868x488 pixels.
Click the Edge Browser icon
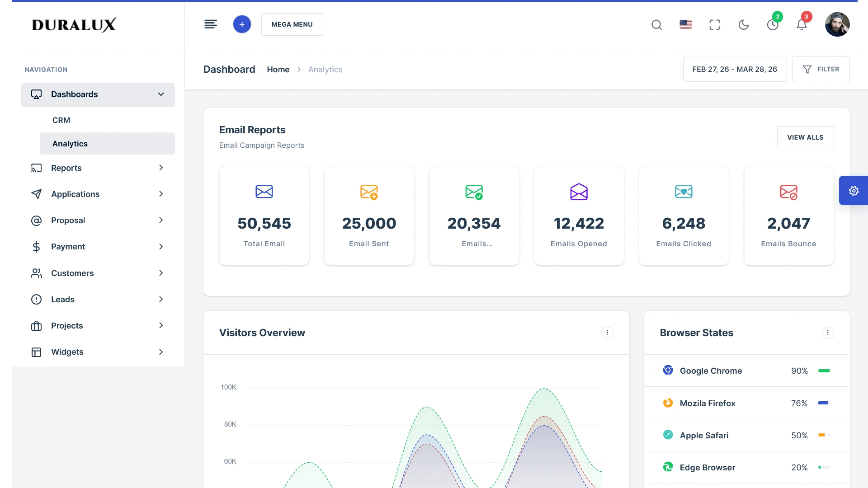[668, 467]
